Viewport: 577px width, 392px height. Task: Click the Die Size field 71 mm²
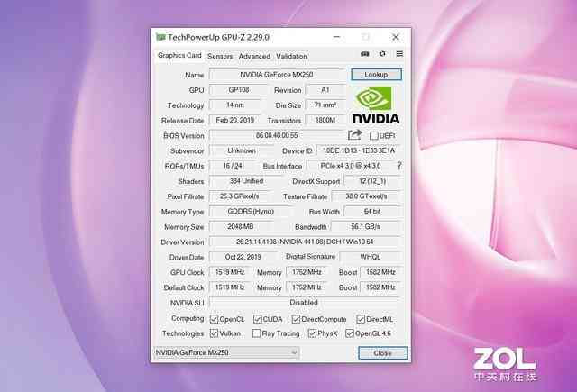[x=325, y=105]
